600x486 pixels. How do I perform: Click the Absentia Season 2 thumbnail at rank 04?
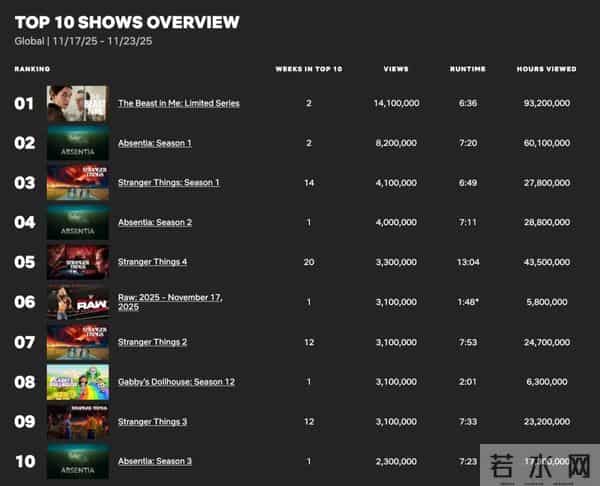pyautogui.click(x=78, y=222)
